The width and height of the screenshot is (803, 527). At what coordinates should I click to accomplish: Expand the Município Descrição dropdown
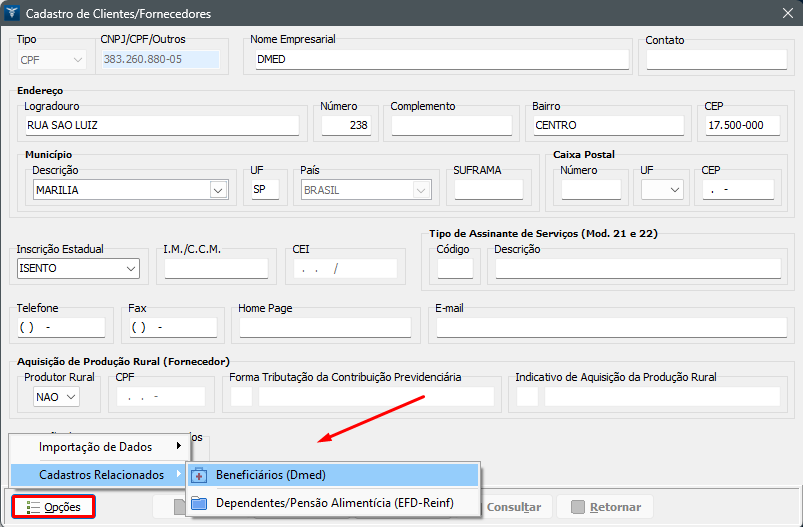pyautogui.click(x=218, y=190)
